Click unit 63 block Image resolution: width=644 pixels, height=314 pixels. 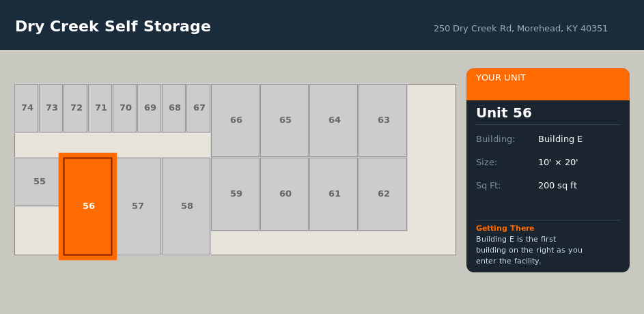coord(383,120)
